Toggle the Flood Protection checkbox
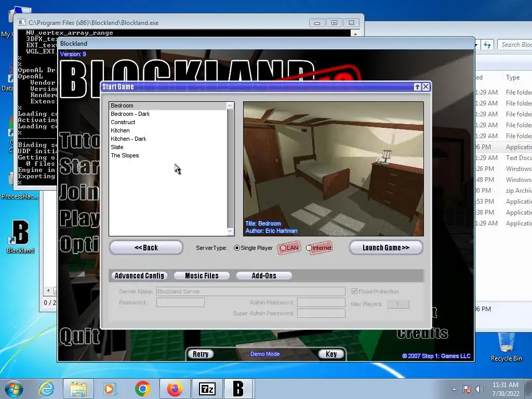The height and width of the screenshot is (399, 532). coord(354,291)
